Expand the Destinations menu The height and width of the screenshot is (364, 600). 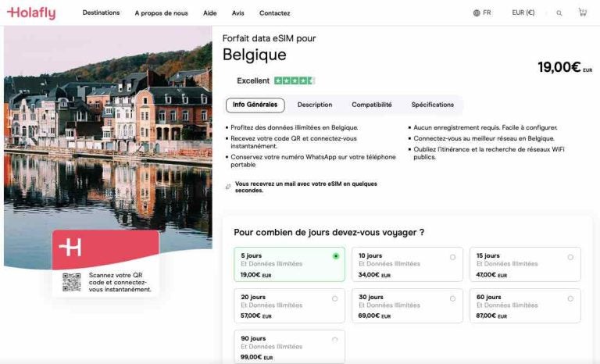(101, 13)
